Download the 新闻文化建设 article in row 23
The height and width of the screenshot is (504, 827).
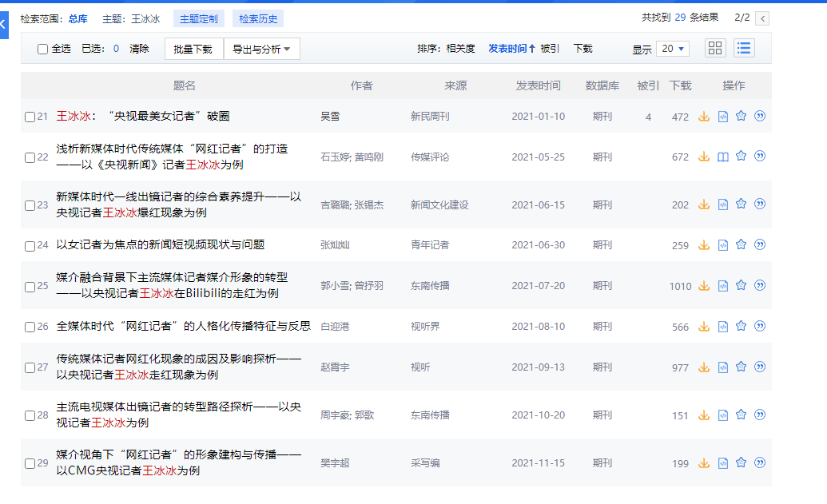click(x=704, y=204)
